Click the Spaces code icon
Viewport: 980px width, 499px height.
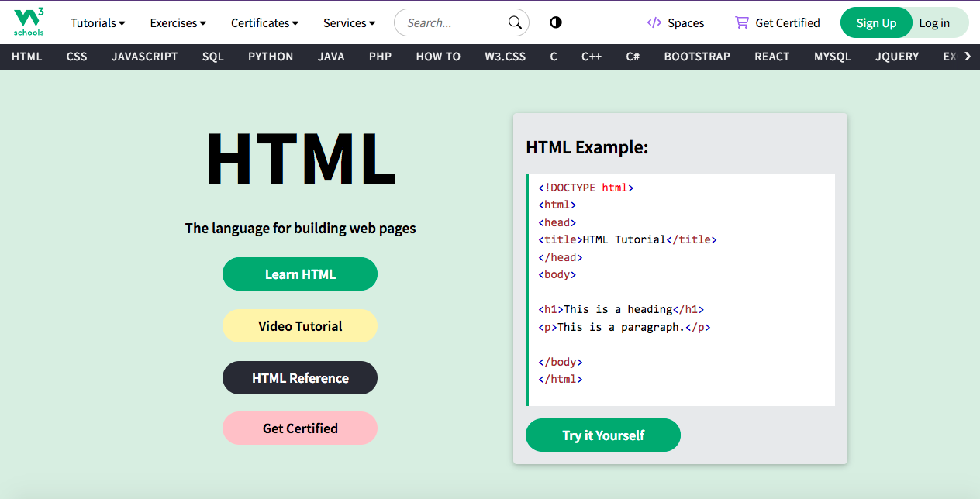[x=654, y=22]
